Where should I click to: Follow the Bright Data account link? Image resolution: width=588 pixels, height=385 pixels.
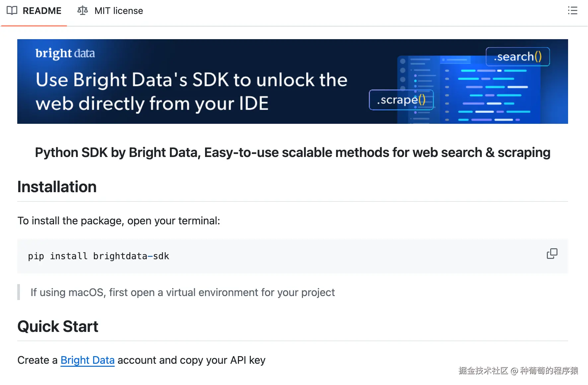pos(88,360)
